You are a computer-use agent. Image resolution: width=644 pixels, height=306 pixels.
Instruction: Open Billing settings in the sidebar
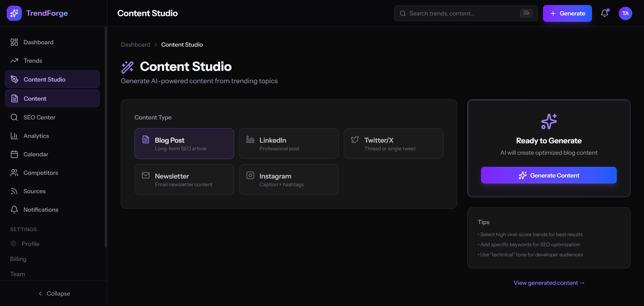pos(18,259)
